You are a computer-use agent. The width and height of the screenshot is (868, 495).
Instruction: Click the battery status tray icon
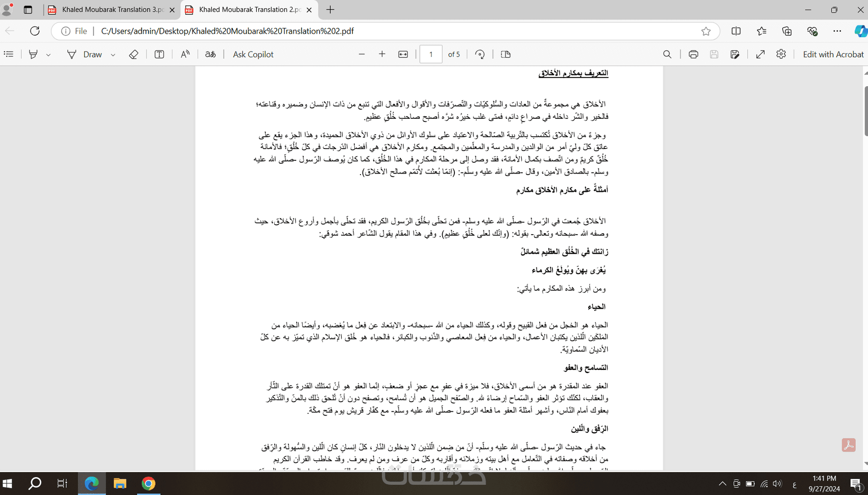pos(750,483)
